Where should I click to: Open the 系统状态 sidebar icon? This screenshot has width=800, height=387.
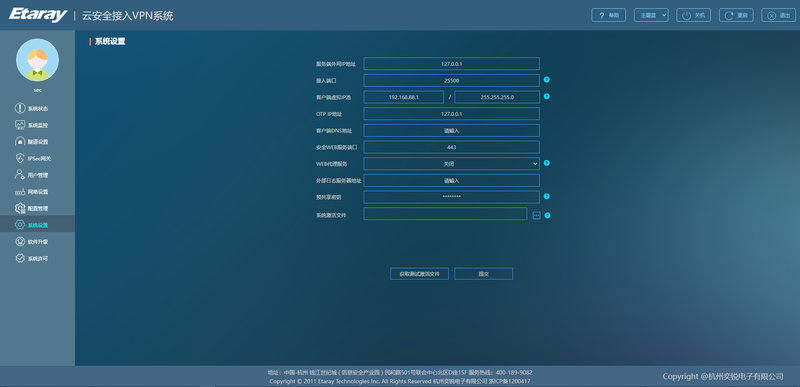[19, 108]
